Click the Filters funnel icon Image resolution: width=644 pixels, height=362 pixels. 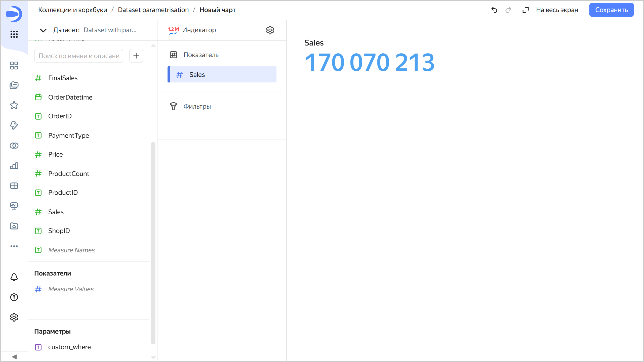173,106
